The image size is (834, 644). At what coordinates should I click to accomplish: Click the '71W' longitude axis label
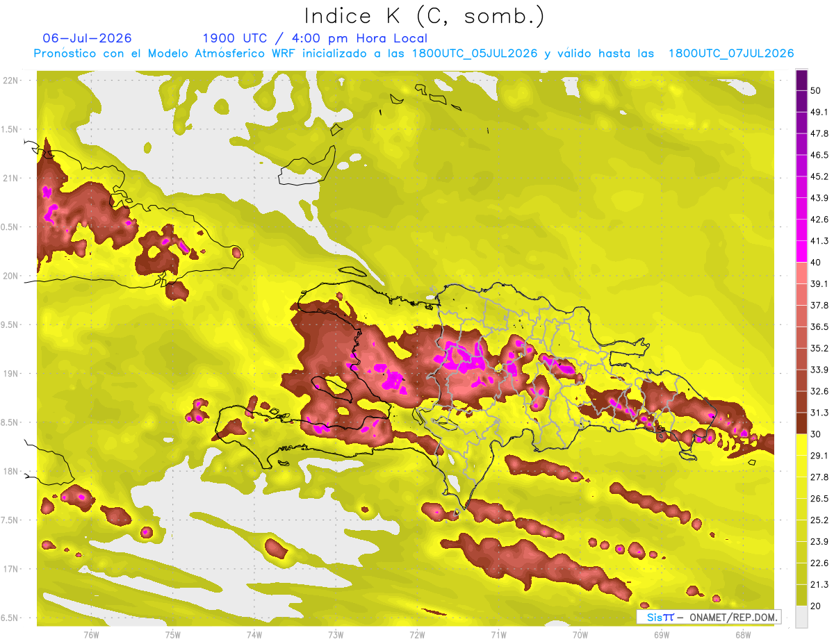click(498, 634)
